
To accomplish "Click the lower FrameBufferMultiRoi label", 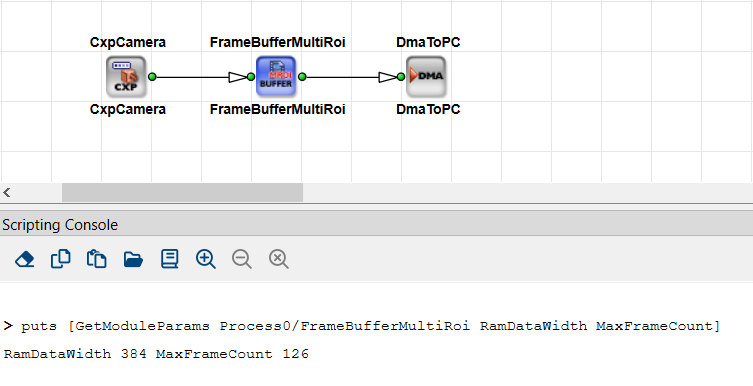I will click(278, 109).
